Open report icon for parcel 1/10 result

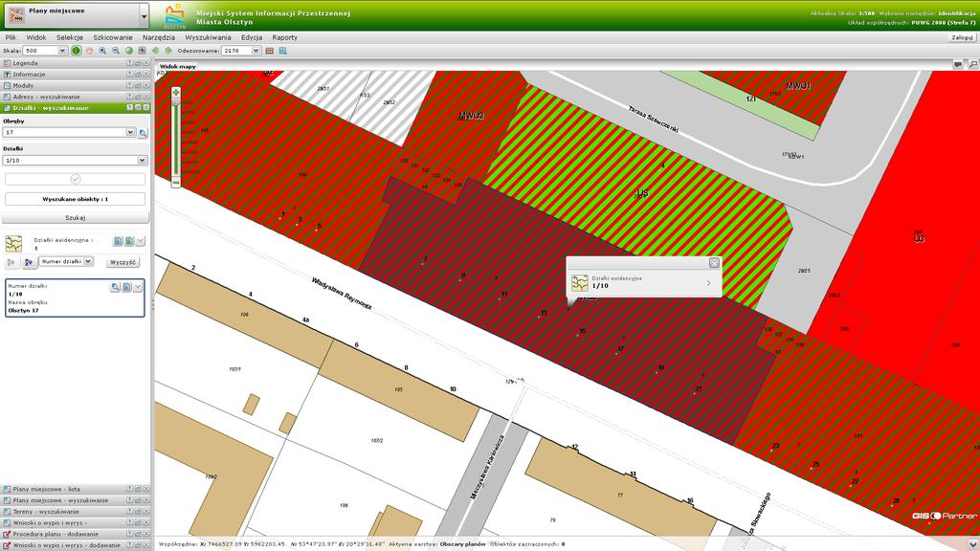pyautogui.click(x=126, y=287)
